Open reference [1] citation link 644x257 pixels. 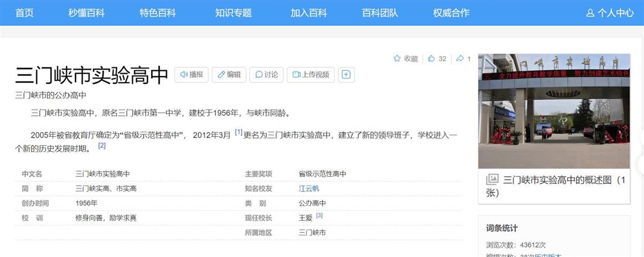click(239, 132)
